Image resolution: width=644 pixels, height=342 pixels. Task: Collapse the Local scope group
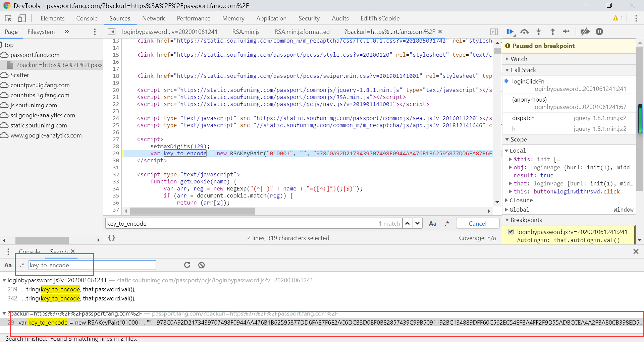click(x=506, y=151)
